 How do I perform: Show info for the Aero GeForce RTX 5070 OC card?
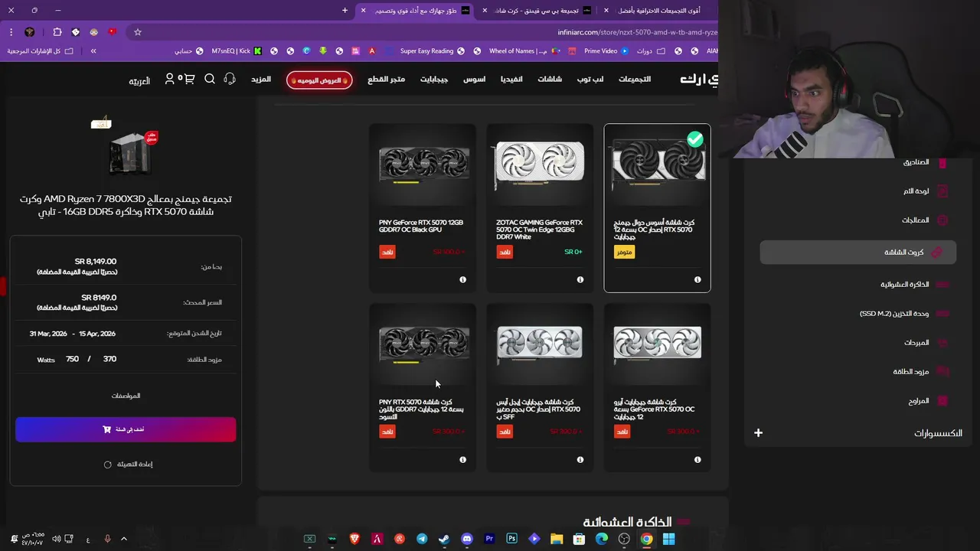pos(697,459)
